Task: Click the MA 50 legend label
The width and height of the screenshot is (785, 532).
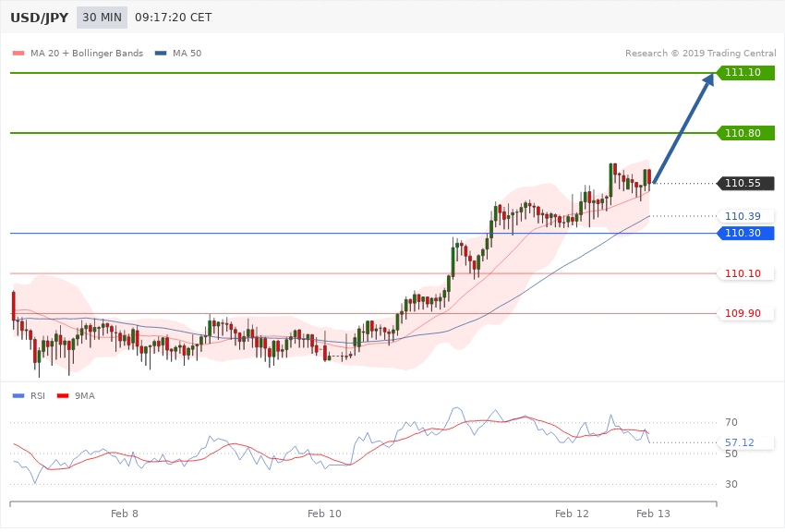Action: click(187, 53)
